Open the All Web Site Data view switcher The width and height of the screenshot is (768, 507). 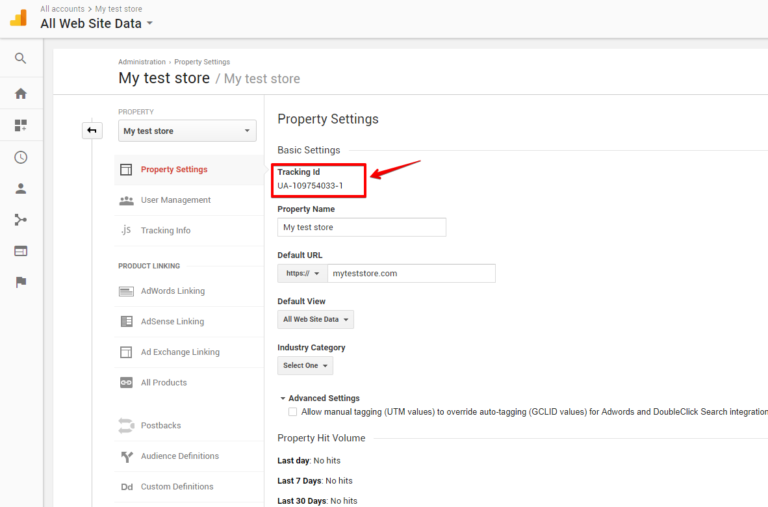coord(96,24)
